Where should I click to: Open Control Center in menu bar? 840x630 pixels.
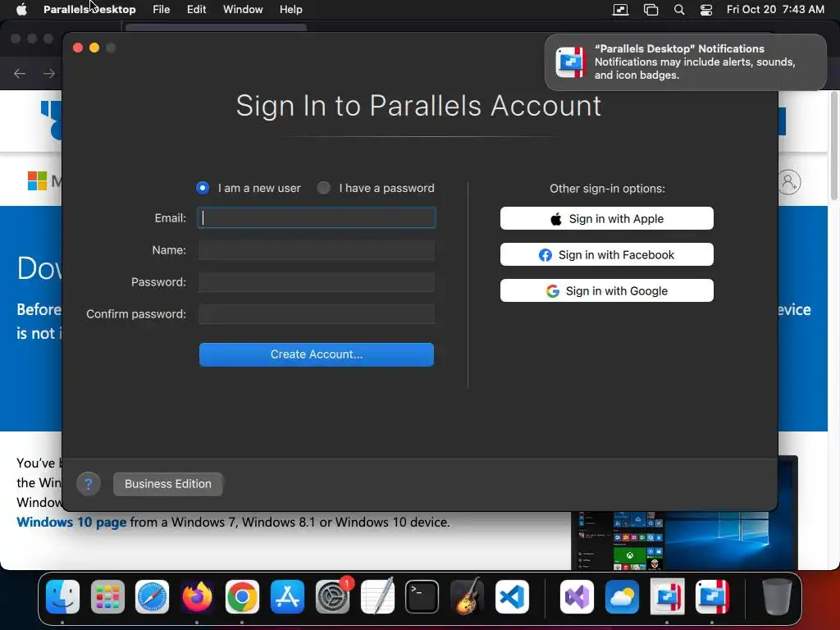[706, 10]
